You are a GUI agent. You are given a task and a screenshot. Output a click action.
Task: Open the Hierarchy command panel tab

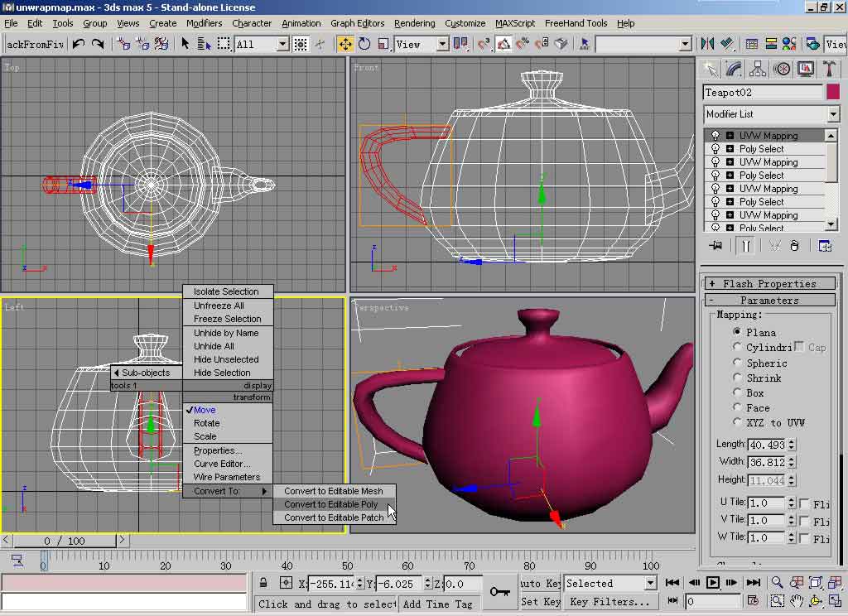point(757,69)
